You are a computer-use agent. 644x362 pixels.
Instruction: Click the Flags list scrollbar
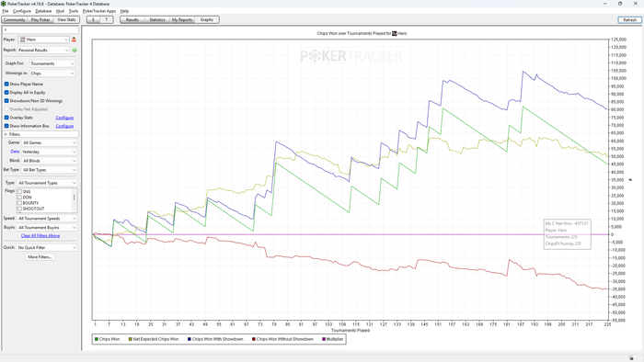click(x=75, y=200)
